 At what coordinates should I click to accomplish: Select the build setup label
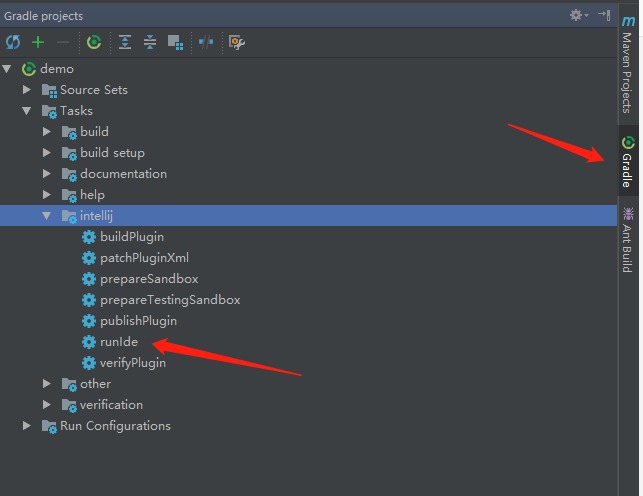112,153
